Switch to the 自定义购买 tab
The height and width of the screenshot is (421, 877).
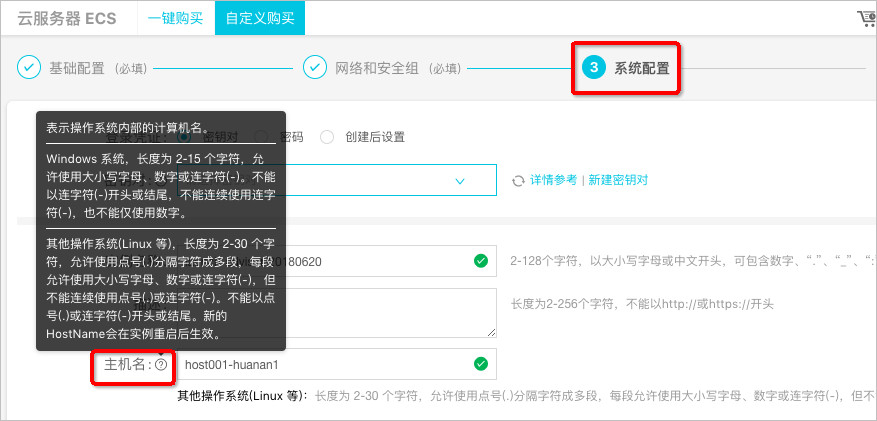coord(260,18)
